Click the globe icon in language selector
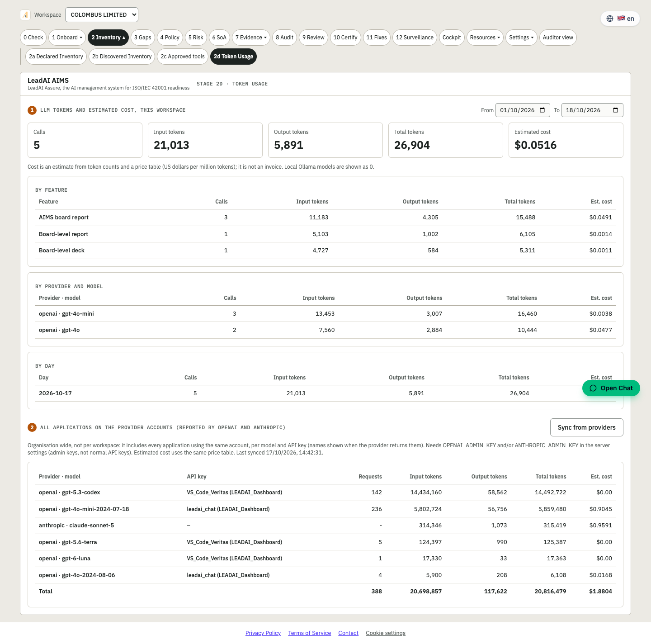Screen dimensions: 651x644 (610, 19)
